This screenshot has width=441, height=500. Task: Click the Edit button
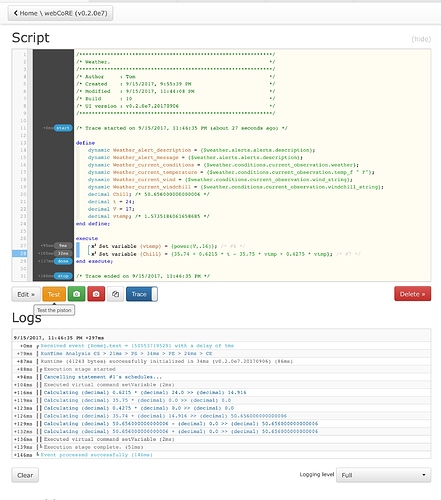coord(26,294)
